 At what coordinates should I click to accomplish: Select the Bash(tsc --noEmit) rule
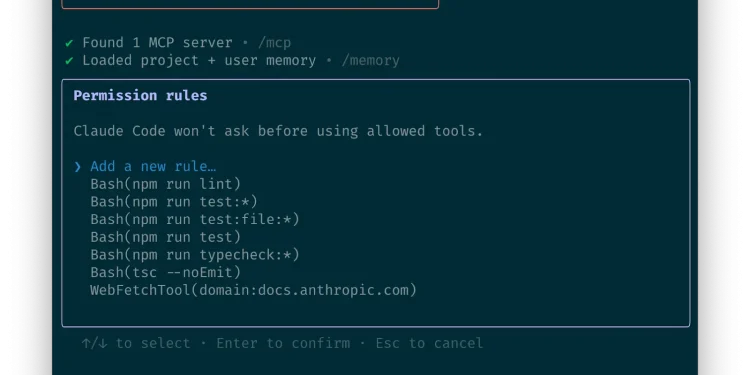pyautogui.click(x=165, y=273)
